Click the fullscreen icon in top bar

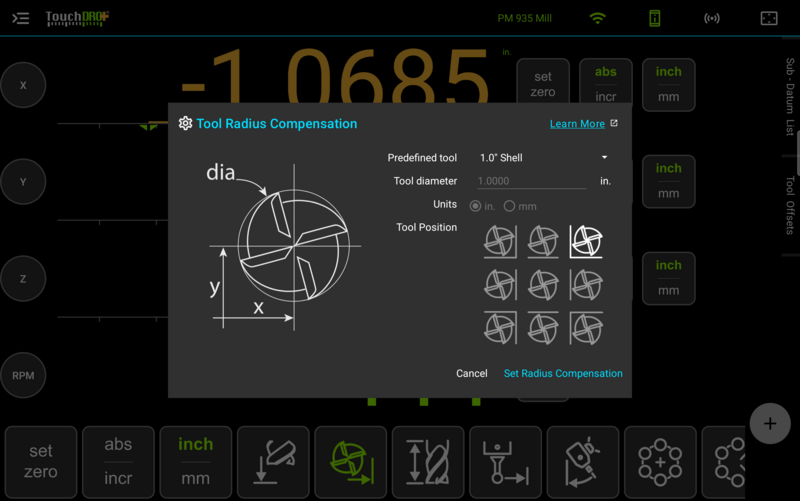769,18
